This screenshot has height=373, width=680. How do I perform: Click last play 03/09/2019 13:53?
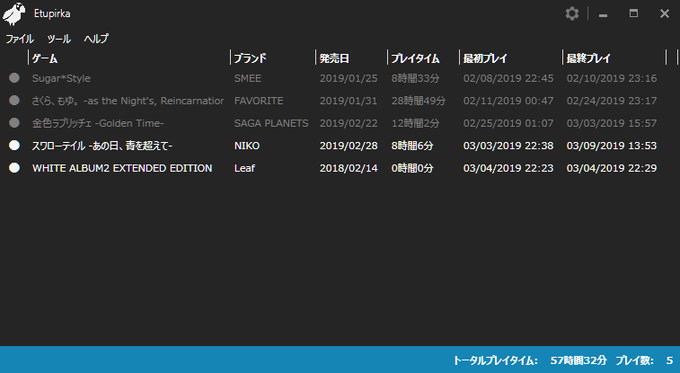click(x=611, y=146)
